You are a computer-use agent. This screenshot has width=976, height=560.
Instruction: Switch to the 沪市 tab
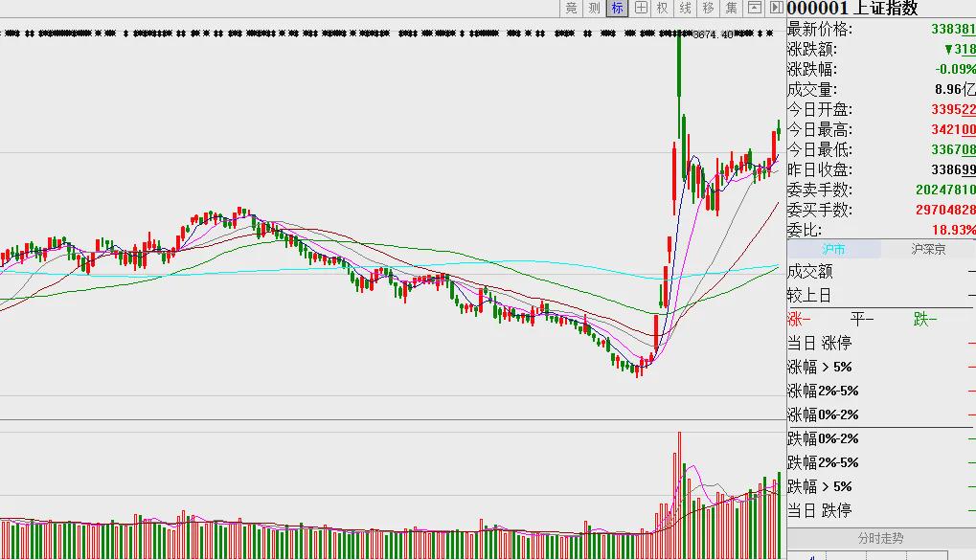point(833,249)
